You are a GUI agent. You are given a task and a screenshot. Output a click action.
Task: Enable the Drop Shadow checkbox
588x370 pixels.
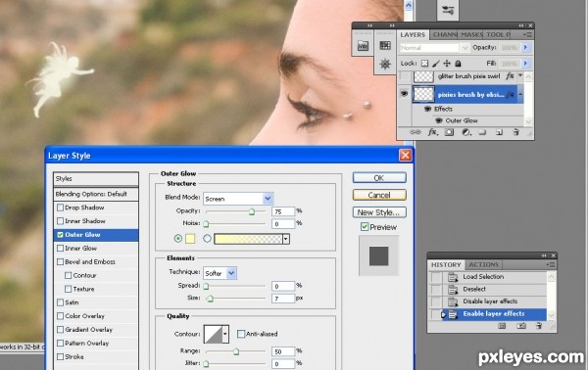pos(60,208)
